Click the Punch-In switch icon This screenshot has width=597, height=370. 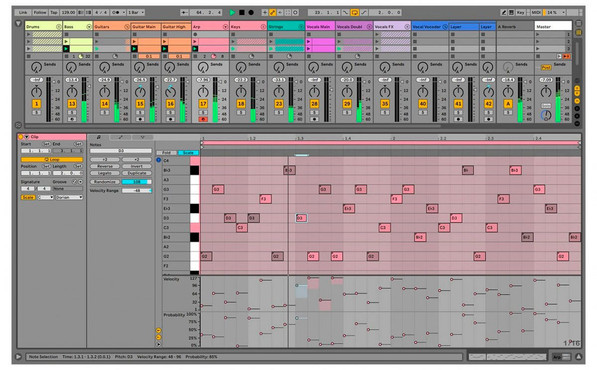point(346,13)
